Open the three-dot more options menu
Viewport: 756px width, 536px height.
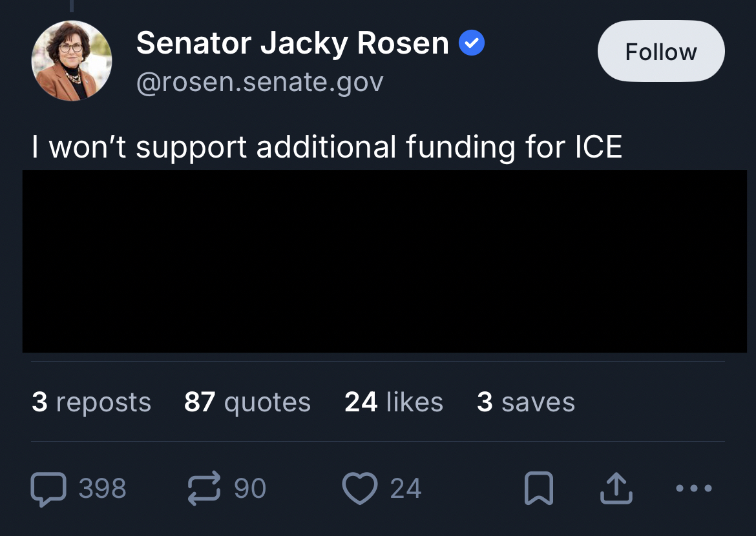click(694, 489)
